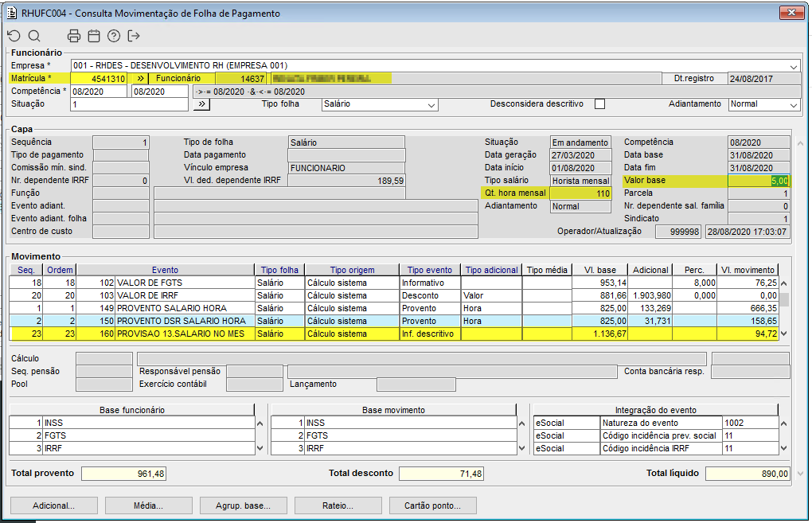The image size is (812, 523).
Task: Open help via question mark icon
Action: [114, 36]
